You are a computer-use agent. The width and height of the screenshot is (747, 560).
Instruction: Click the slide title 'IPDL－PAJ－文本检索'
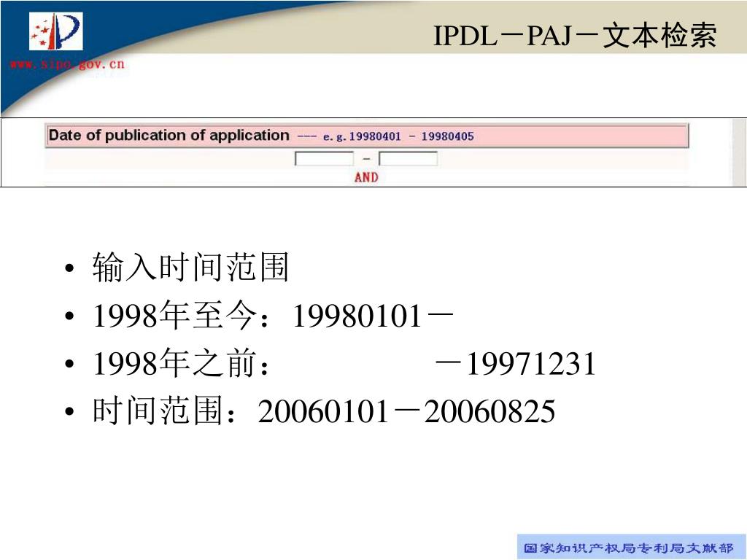(x=575, y=36)
